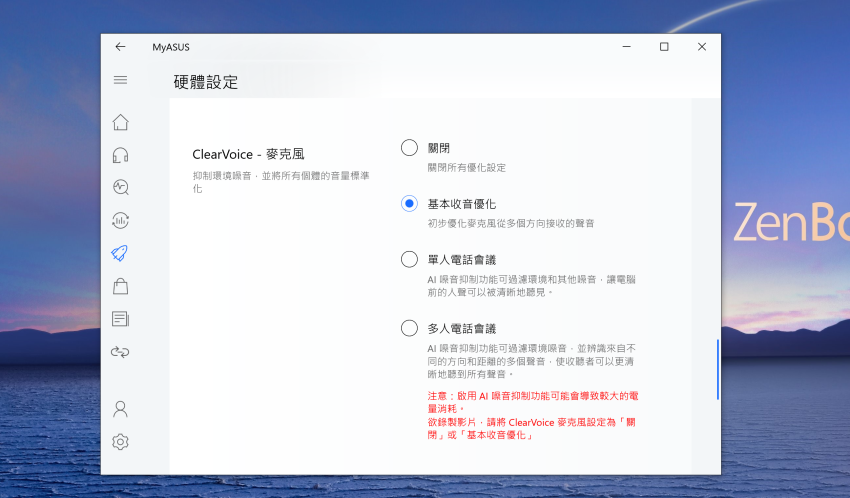The width and height of the screenshot is (850, 498).
Task: Click the red 注意 warning text
Action: [x=533, y=415]
